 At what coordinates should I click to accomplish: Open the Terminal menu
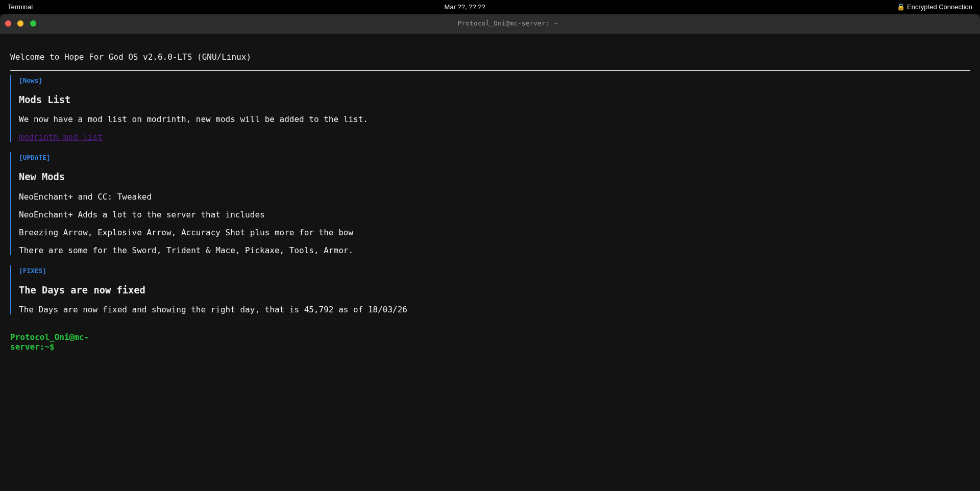[x=19, y=7]
